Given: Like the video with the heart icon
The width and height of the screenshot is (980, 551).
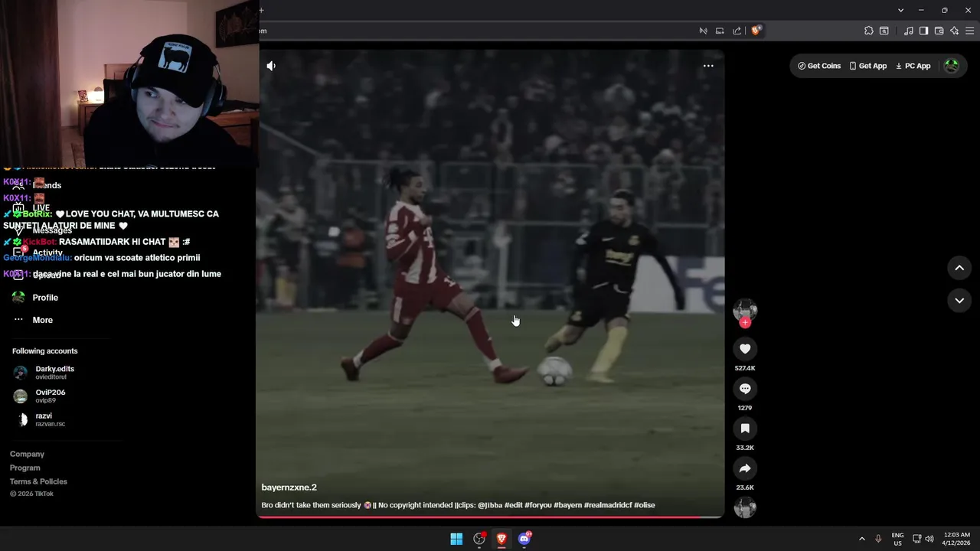Looking at the screenshot, I should pos(745,349).
